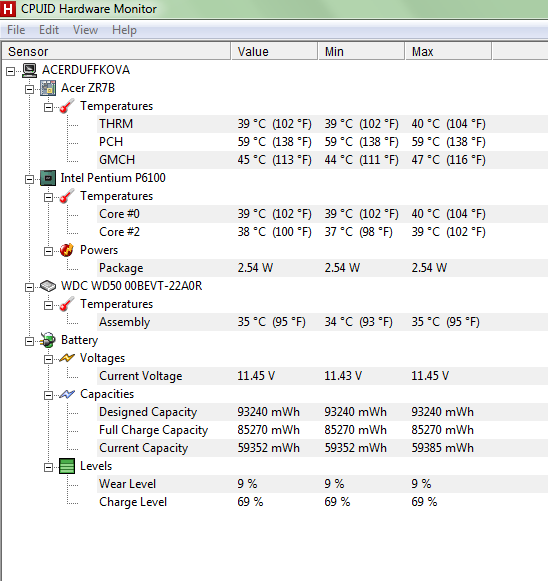The image size is (548, 581).
Task: Click the ACERDUFFKOVA label
Action: click(86, 70)
